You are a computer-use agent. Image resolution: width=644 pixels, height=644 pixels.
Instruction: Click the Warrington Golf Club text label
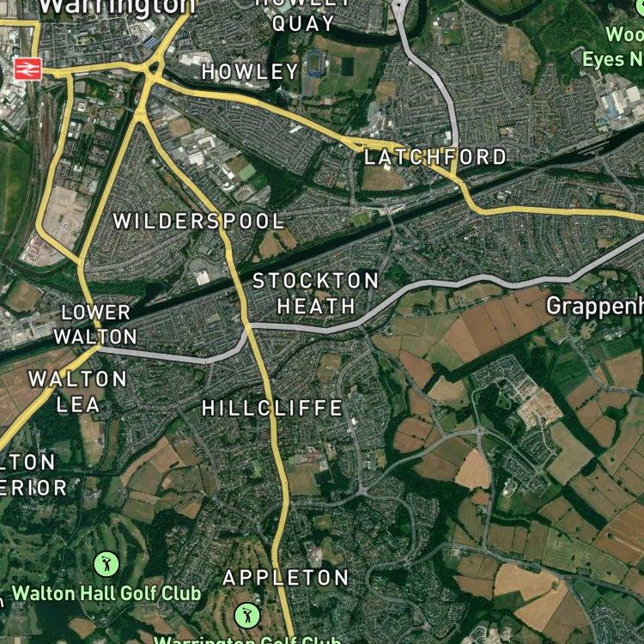[x=247, y=640]
